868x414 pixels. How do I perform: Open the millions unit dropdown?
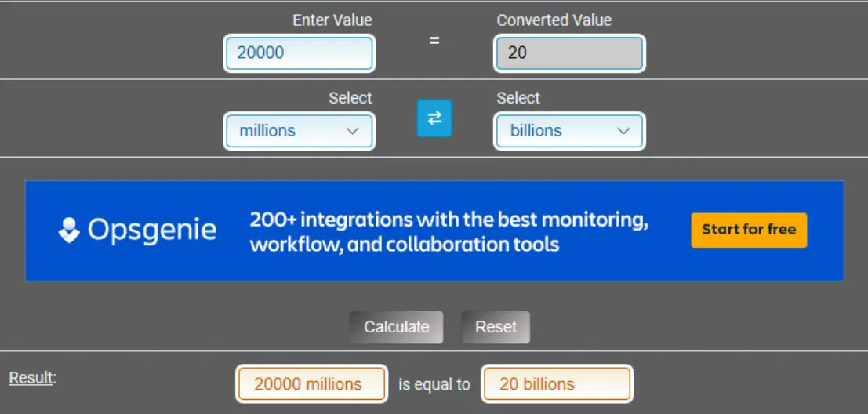pyautogui.click(x=299, y=131)
